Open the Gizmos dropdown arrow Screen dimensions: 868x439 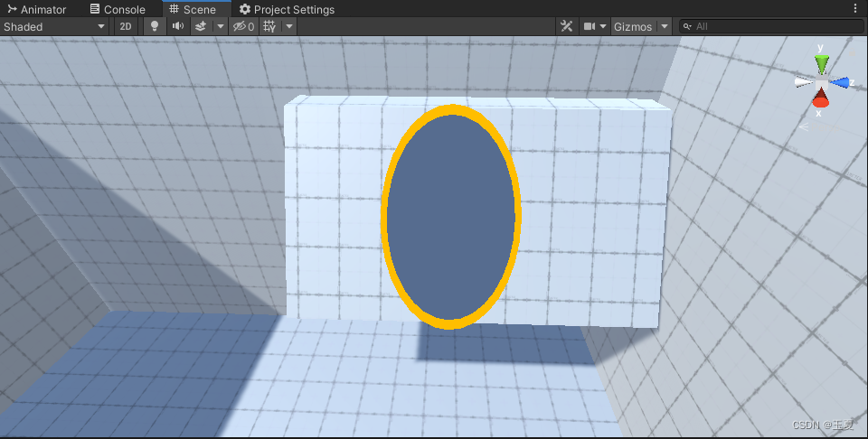(665, 26)
